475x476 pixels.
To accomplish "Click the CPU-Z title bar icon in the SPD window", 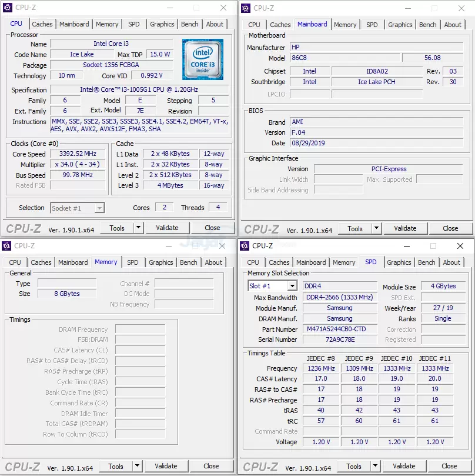I will [x=245, y=246].
